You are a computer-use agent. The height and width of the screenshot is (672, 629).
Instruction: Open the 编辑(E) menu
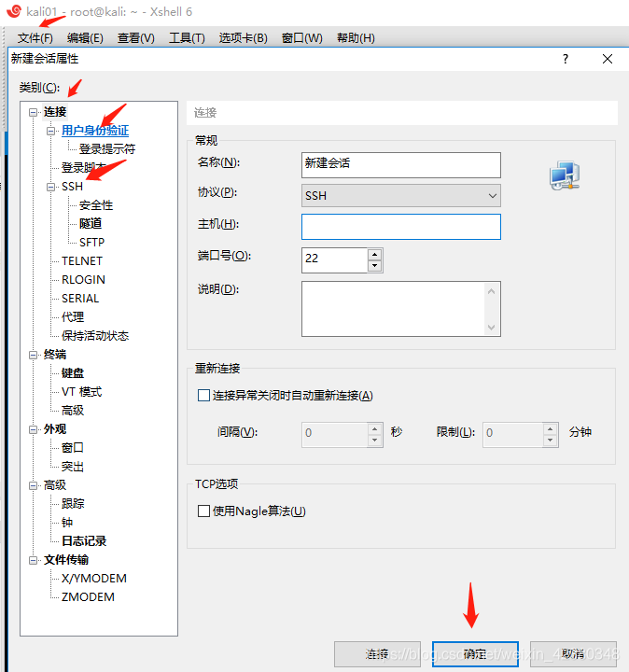(85, 38)
